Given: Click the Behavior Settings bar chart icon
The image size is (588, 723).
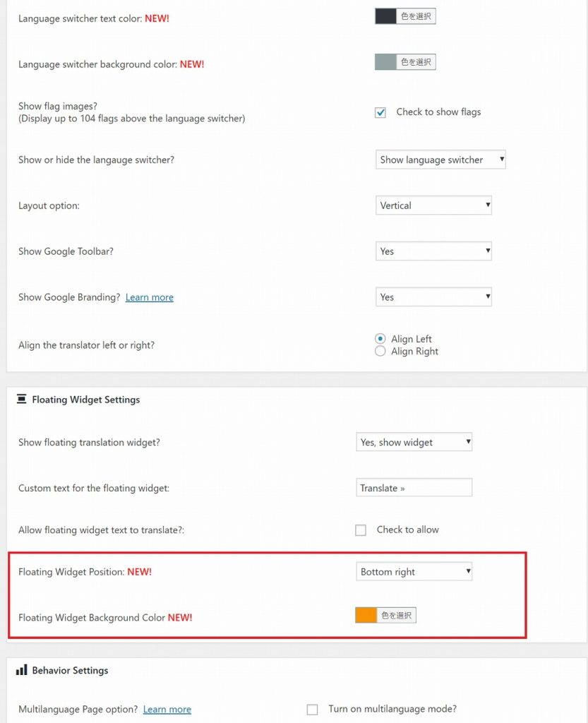Looking at the screenshot, I should [22, 670].
